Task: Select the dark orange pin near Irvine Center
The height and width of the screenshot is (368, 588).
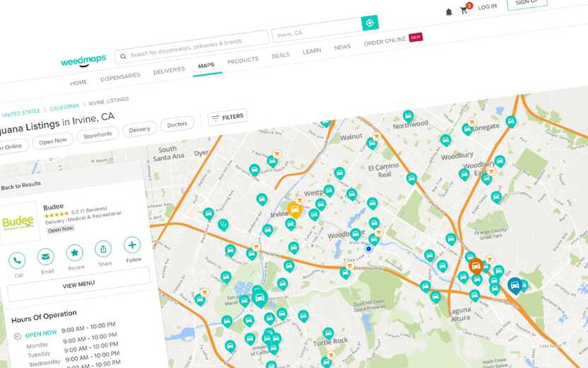Action: (476, 266)
